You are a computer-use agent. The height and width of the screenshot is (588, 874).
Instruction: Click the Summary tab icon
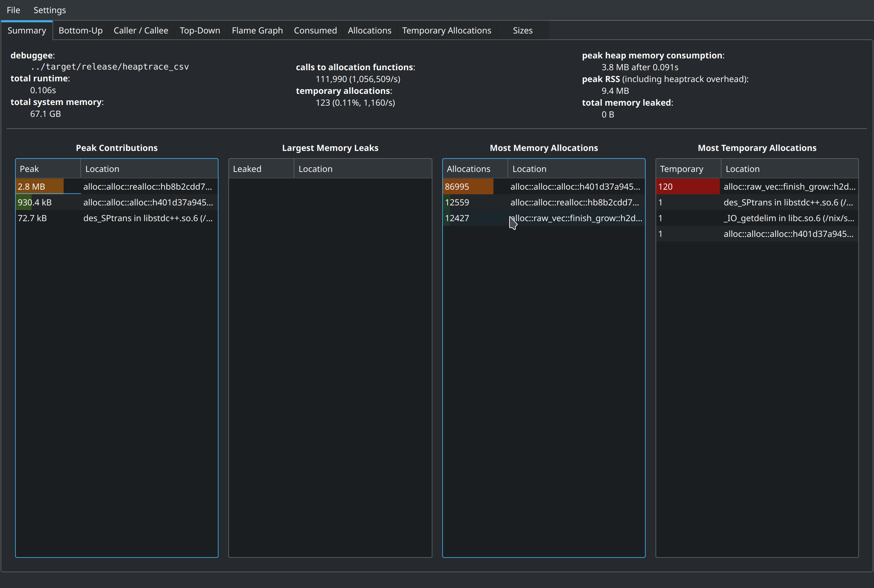26,30
